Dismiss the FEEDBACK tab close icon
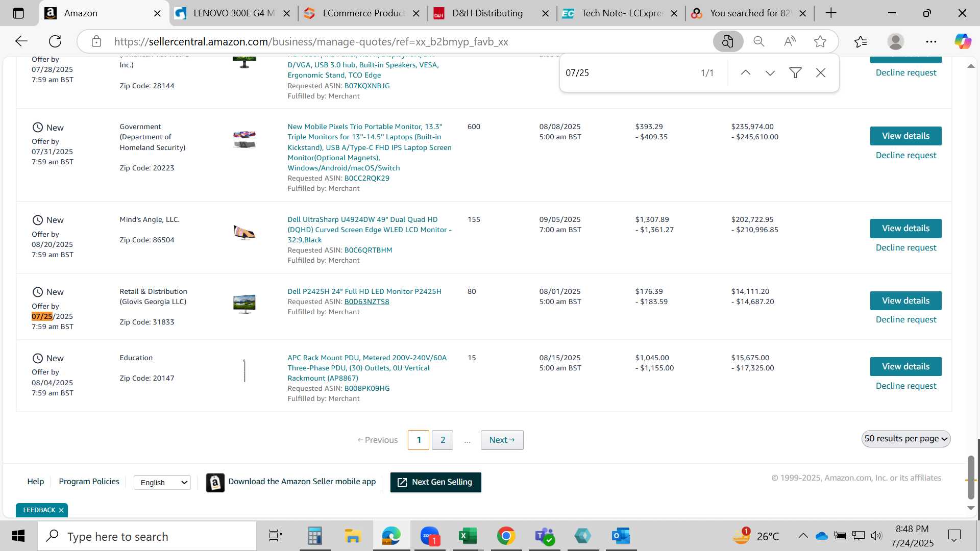 point(61,510)
